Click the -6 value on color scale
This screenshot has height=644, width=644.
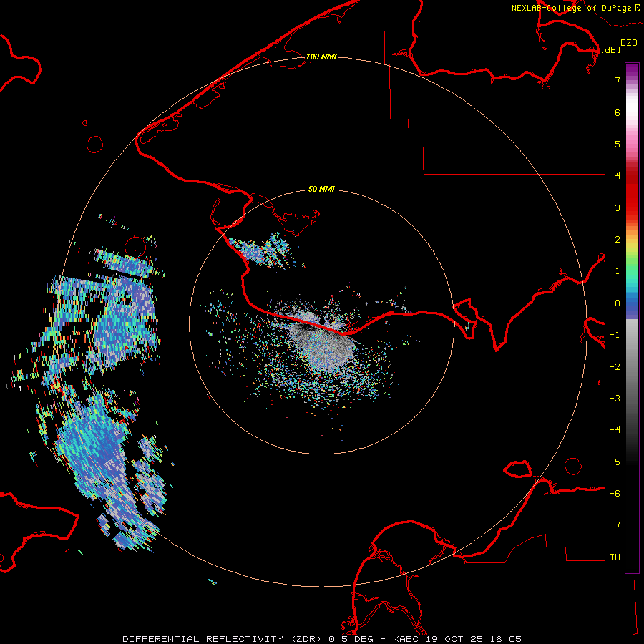[615, 494]
